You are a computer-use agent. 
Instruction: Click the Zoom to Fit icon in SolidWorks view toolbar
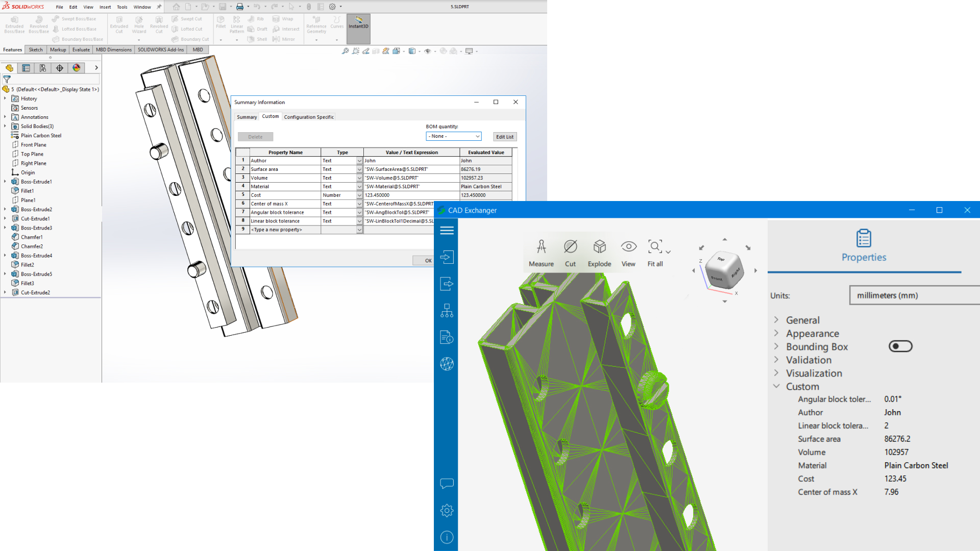[x=346, y=51]
